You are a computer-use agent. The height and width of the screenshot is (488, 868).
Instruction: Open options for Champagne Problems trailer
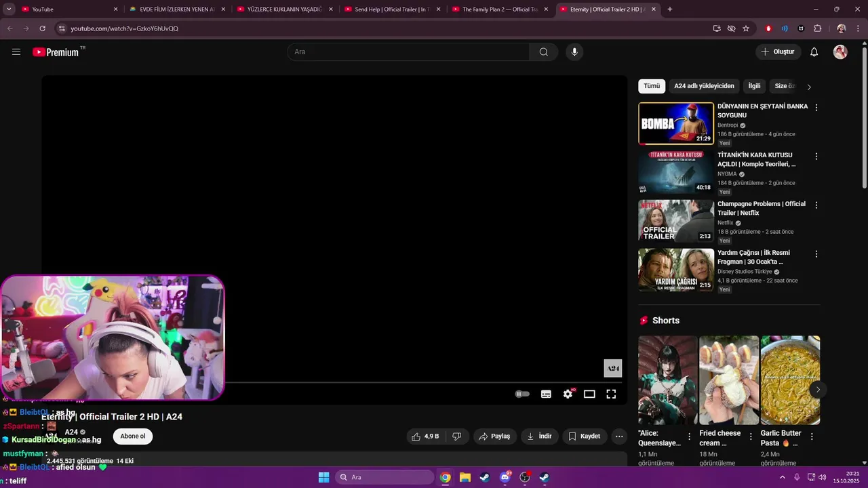pos(816,205)
